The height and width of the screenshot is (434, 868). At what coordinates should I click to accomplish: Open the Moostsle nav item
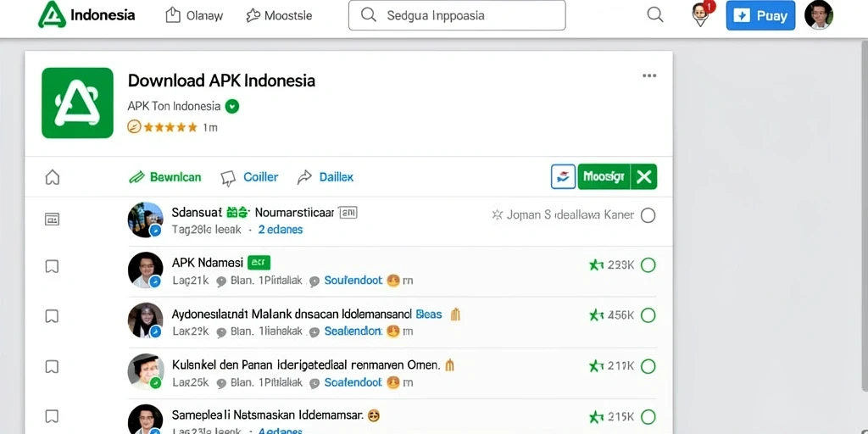(x=279, y=15)
